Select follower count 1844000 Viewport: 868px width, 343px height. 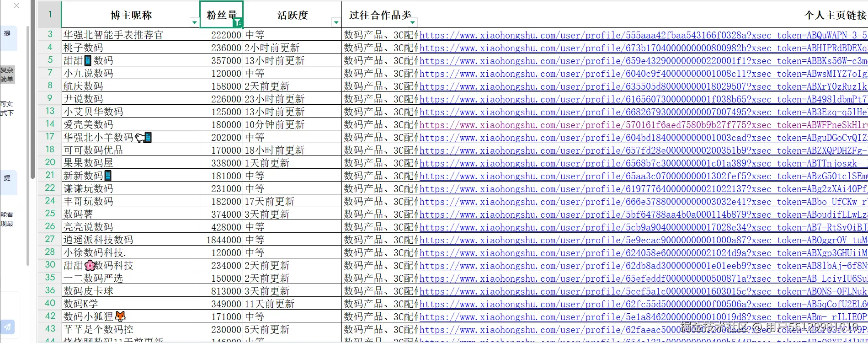point(222,240)
